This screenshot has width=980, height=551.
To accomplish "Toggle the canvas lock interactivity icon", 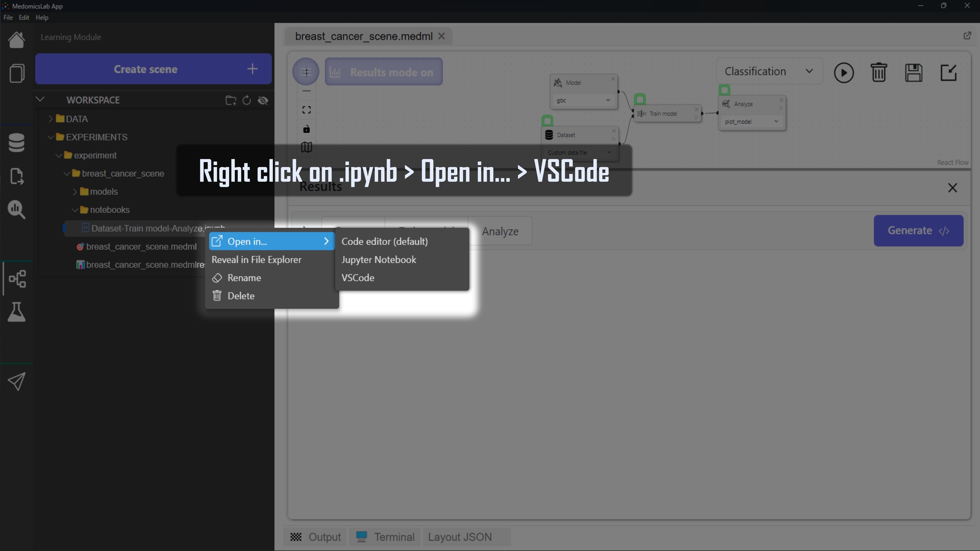I will [306, 129].
